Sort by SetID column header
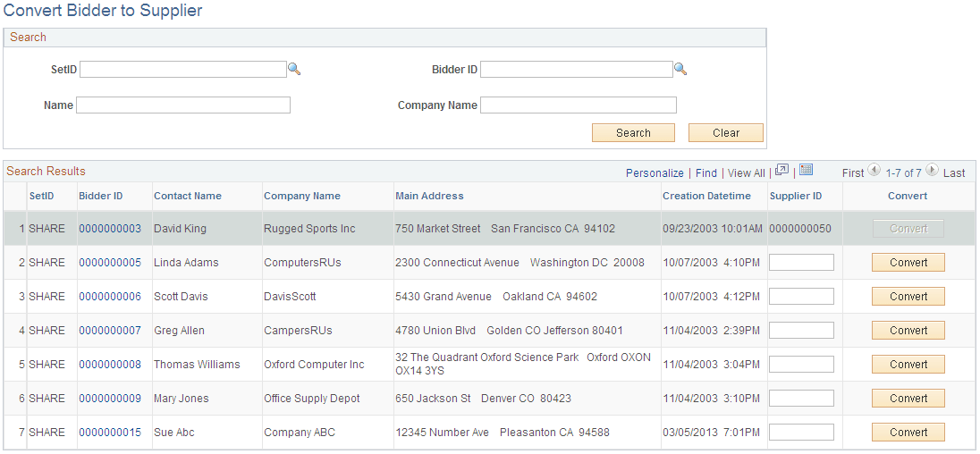The height and width of the screenshot is (454, 980). [x=42, y=196]
